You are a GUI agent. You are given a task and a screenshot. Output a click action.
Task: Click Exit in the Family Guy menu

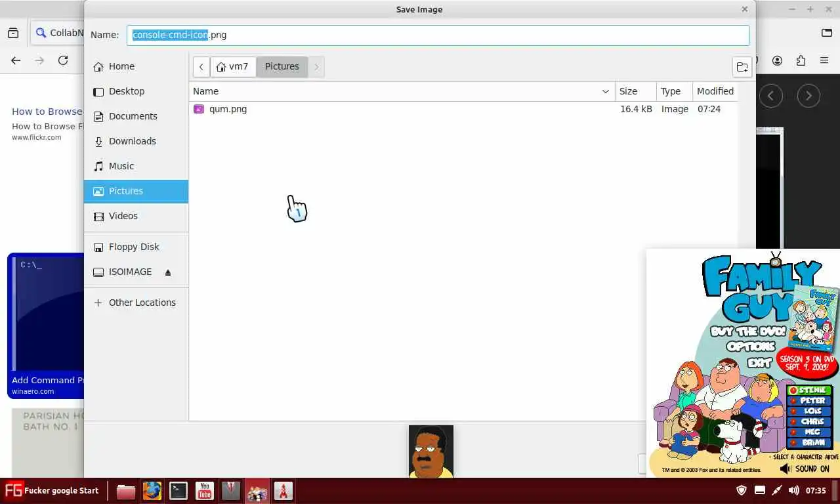coord(759,363)
